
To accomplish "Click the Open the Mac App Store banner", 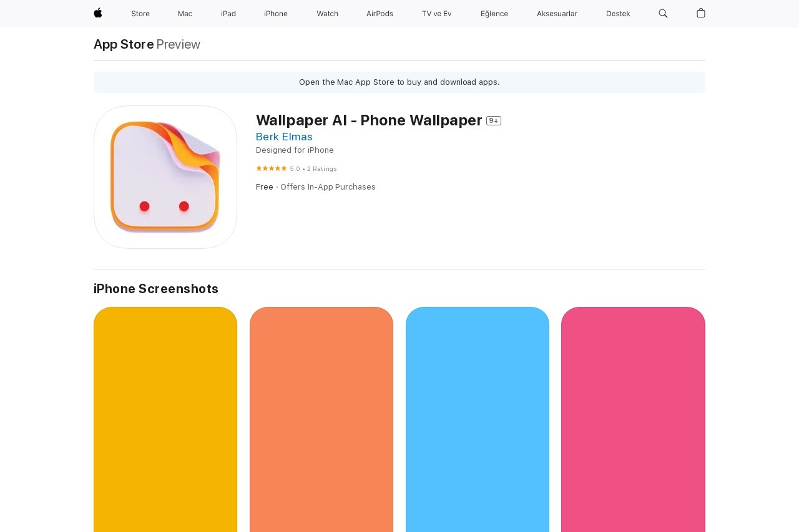I will coord(399,82).
